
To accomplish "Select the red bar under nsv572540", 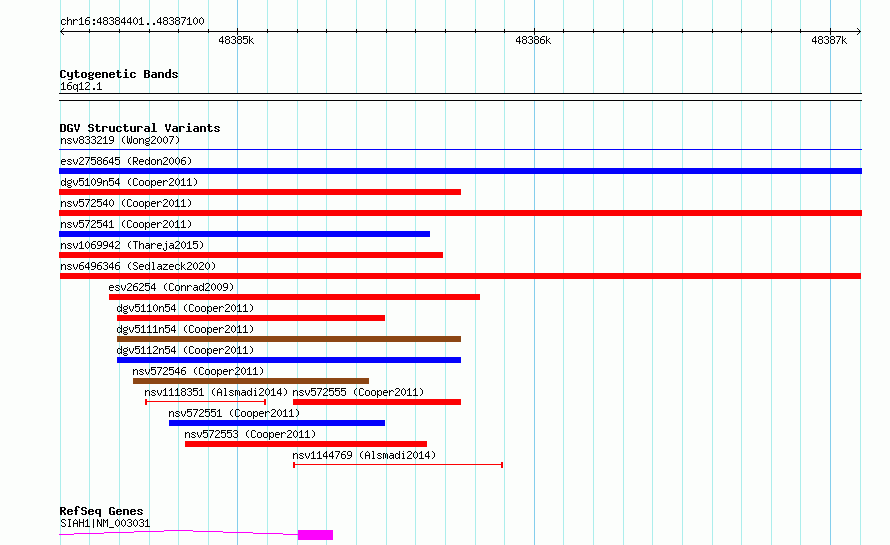I will tap(460, 213).
